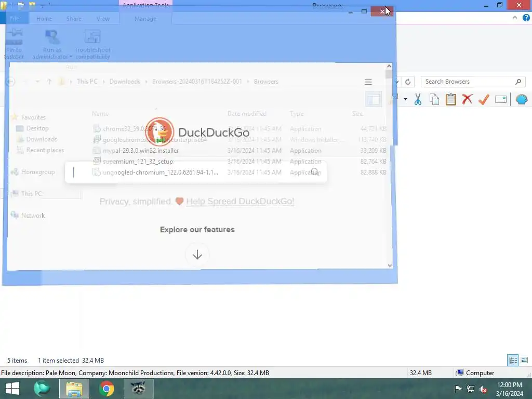Click the orange checkmark Properties icon
This screenshot has width=532, height=399.
tap(484, 99)
